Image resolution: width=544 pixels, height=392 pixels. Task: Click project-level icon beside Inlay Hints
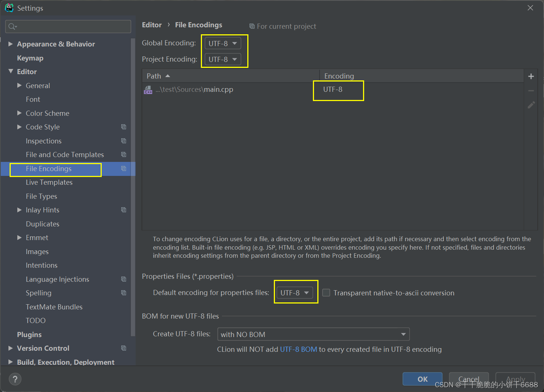(x=123, y=210)
